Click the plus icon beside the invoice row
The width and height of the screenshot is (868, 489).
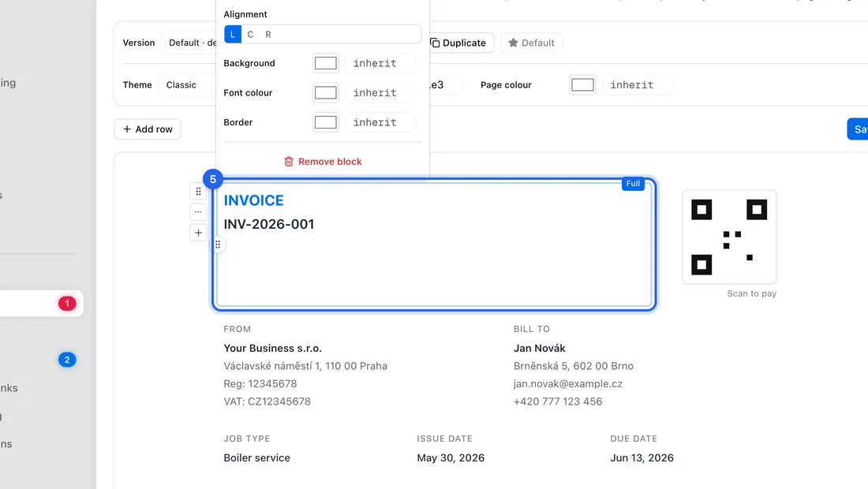(198, 233)
